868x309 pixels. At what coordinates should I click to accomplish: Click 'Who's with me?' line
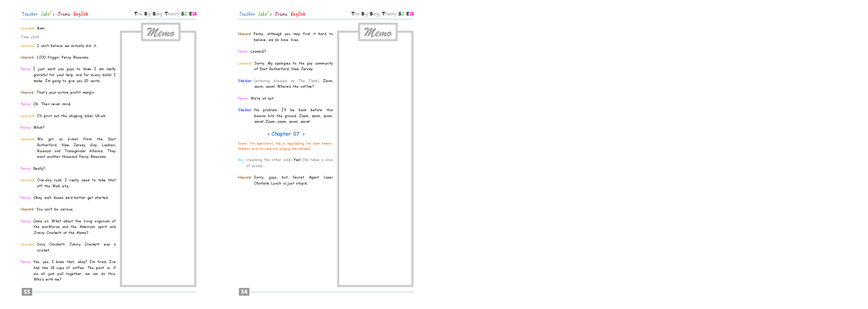click(47, 280)
